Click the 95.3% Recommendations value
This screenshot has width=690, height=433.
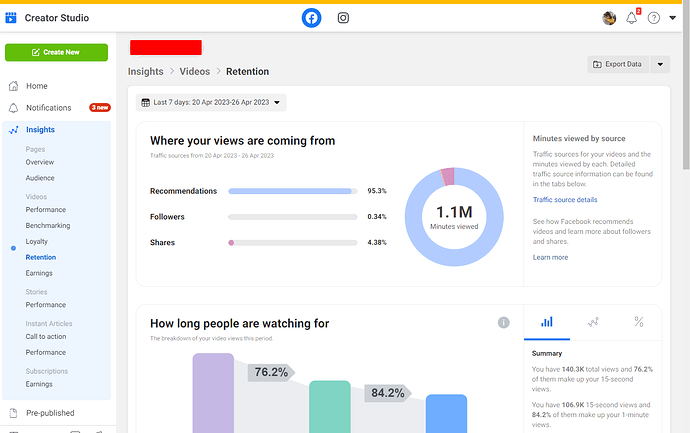pos(377,191)
